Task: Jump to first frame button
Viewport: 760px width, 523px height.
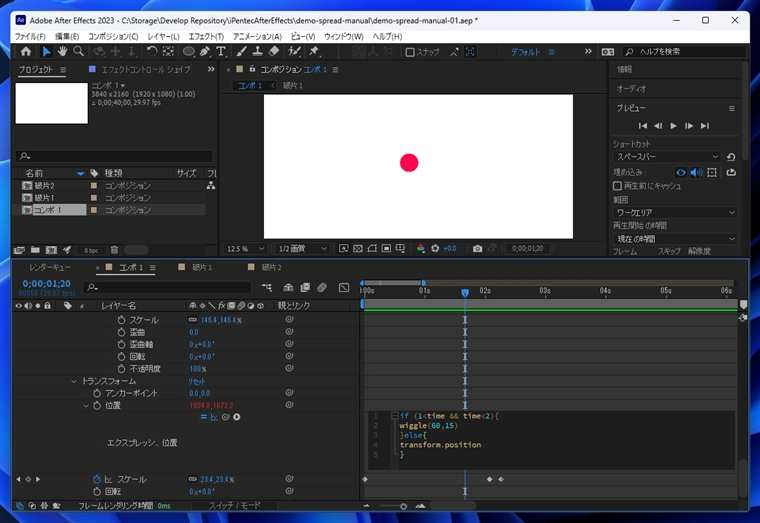Action: click(x=643, y=126)
